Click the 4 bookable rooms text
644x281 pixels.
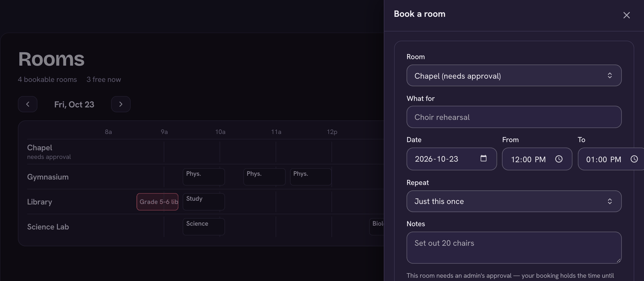click(47, 79)
